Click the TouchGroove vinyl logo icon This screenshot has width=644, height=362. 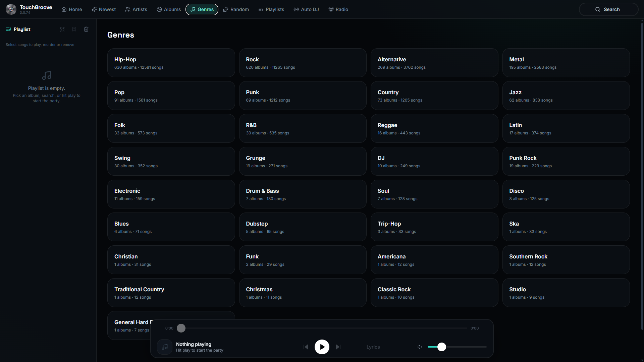point(11,9)
